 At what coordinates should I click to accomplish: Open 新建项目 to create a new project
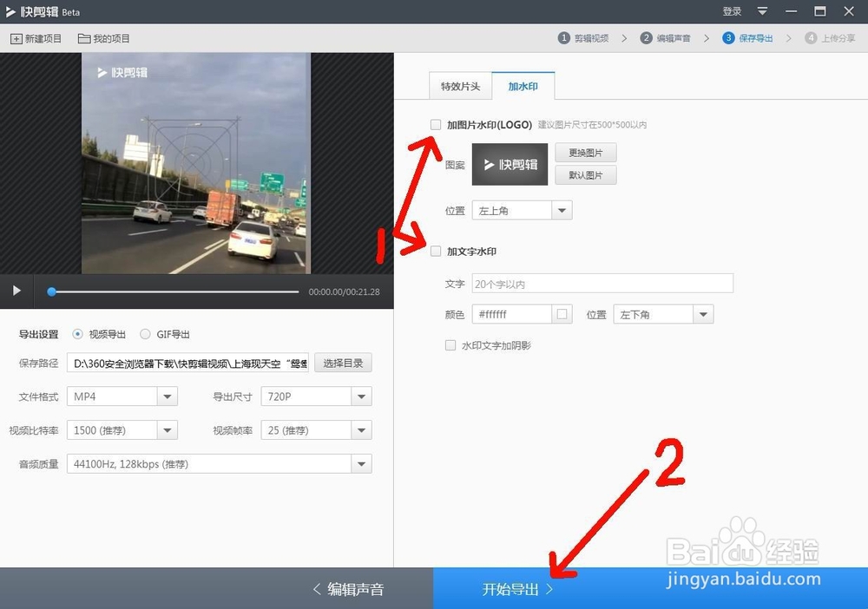tap(36, 38)
